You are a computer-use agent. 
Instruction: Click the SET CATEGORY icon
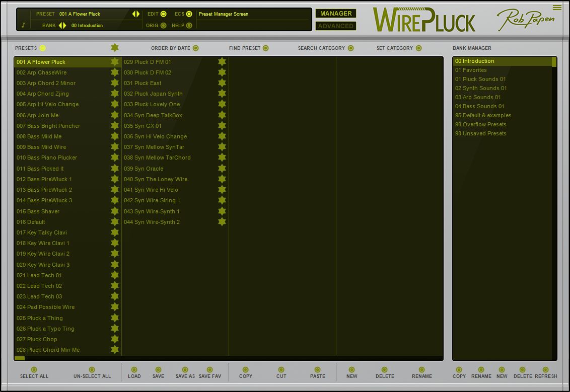click(418, 48)
